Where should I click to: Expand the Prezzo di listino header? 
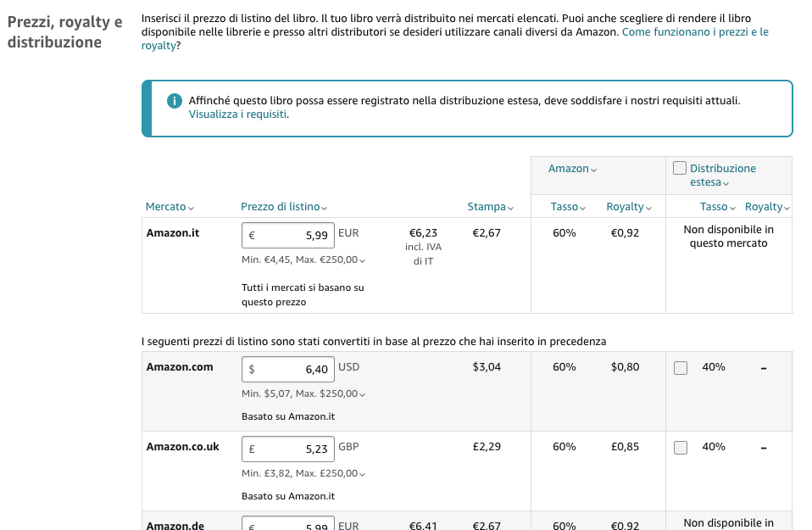coord(284,207)
